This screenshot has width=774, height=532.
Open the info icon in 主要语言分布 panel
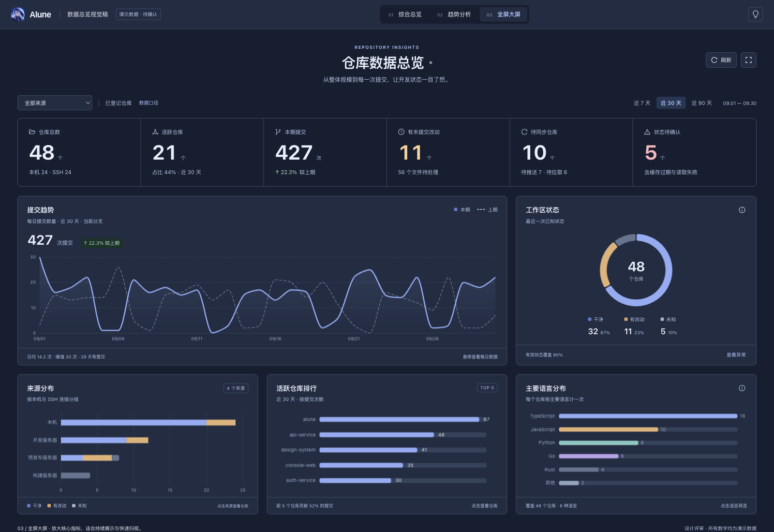click(x=742, y=388)
